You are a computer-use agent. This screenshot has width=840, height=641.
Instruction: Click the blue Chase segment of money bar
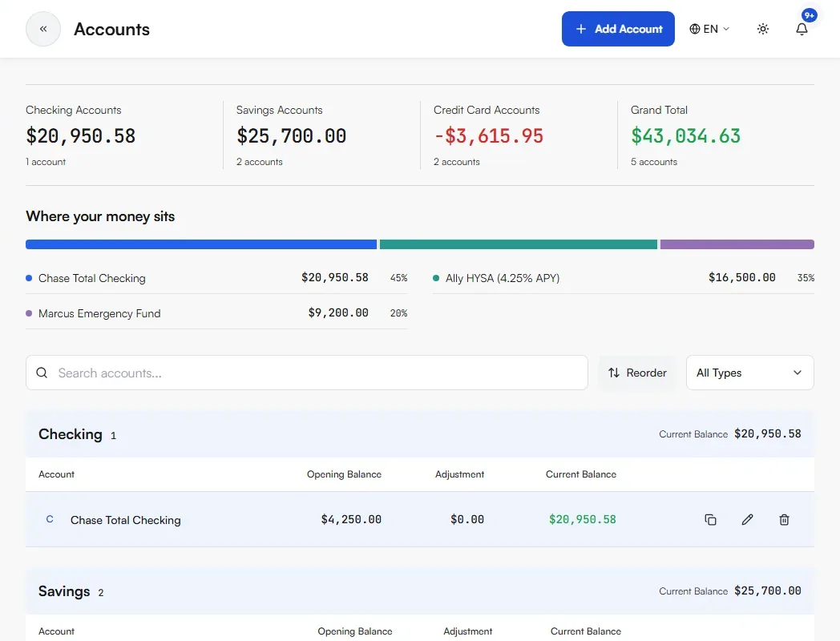click(201, 244)
